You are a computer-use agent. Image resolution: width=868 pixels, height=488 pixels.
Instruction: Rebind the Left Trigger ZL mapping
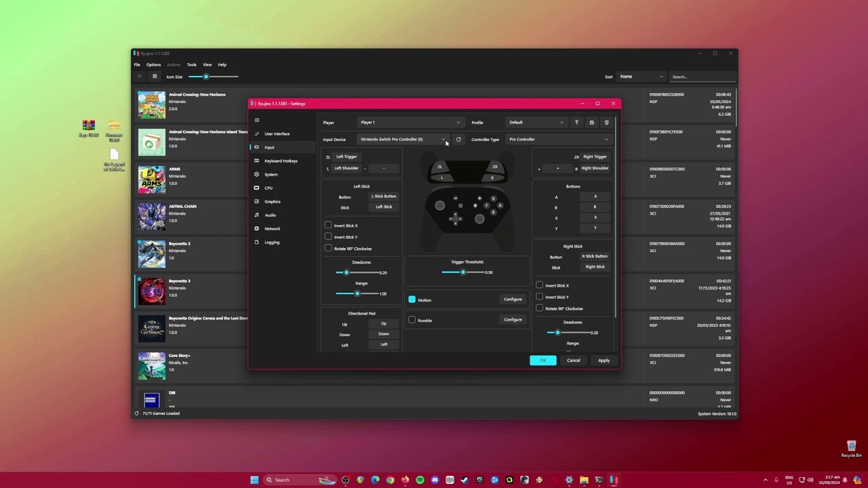tap(347, 157)
